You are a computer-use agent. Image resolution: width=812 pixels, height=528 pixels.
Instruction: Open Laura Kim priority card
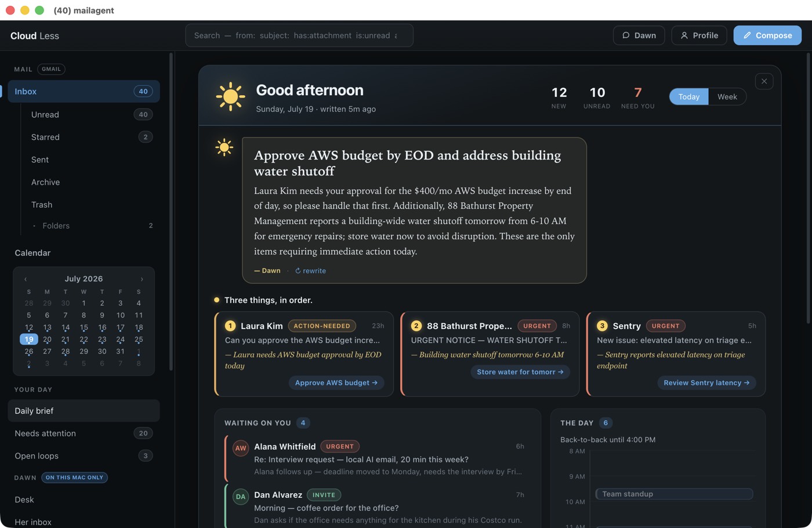[x=304, y=354]
